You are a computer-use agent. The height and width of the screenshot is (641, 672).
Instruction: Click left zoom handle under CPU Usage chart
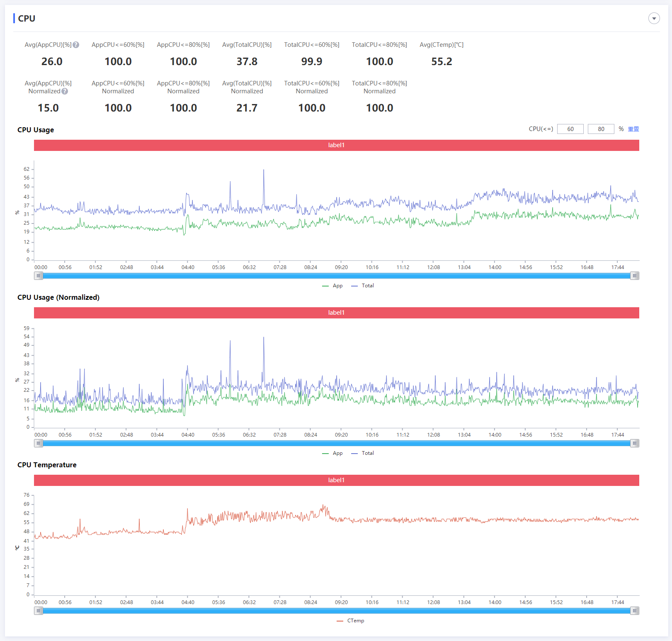point(39,276)
